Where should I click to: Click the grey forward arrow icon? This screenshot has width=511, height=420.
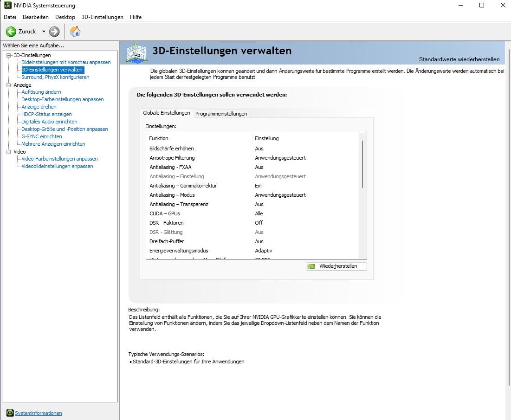pyautogui.click(x=54, y=32)
